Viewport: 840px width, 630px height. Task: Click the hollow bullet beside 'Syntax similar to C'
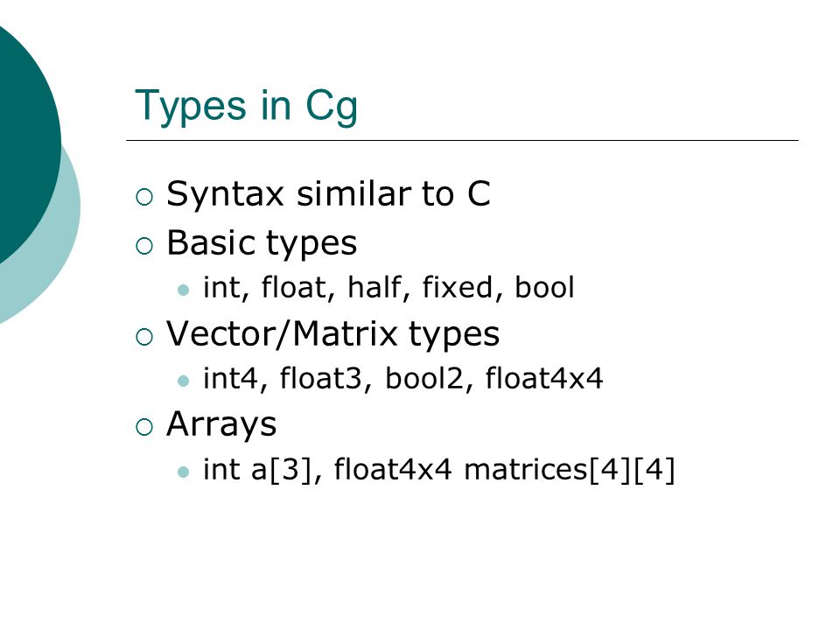(x=144, y=197)
